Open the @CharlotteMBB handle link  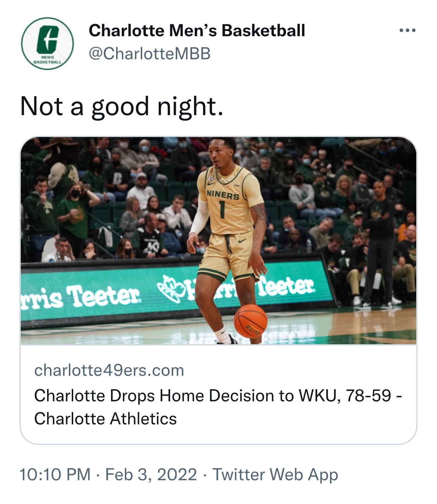(x=150, y=54)
